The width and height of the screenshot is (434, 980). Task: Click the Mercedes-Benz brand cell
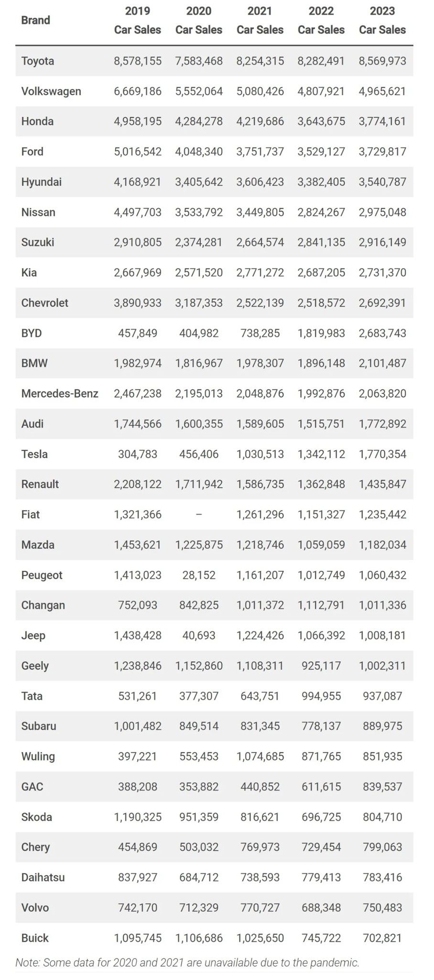tap(60, 394)
